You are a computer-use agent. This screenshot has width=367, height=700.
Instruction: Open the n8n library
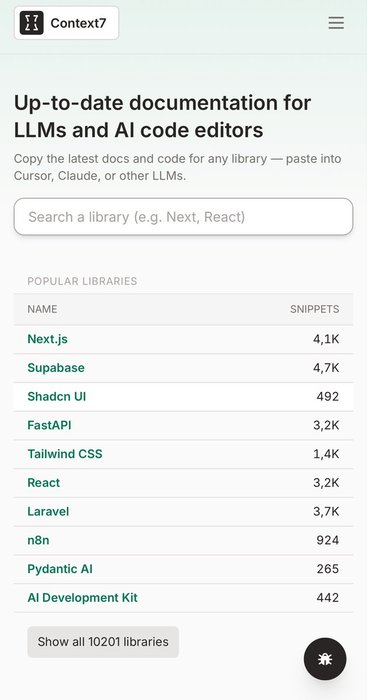click(38, 540)
